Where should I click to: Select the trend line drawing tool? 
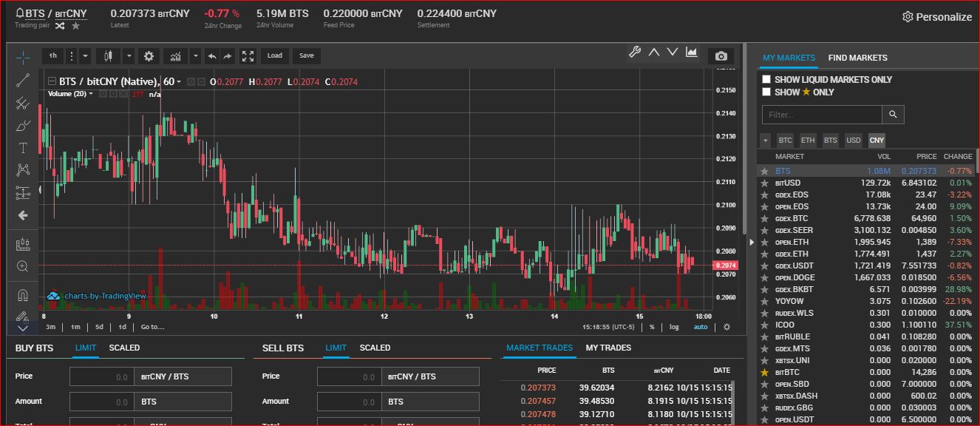(23, 81)
